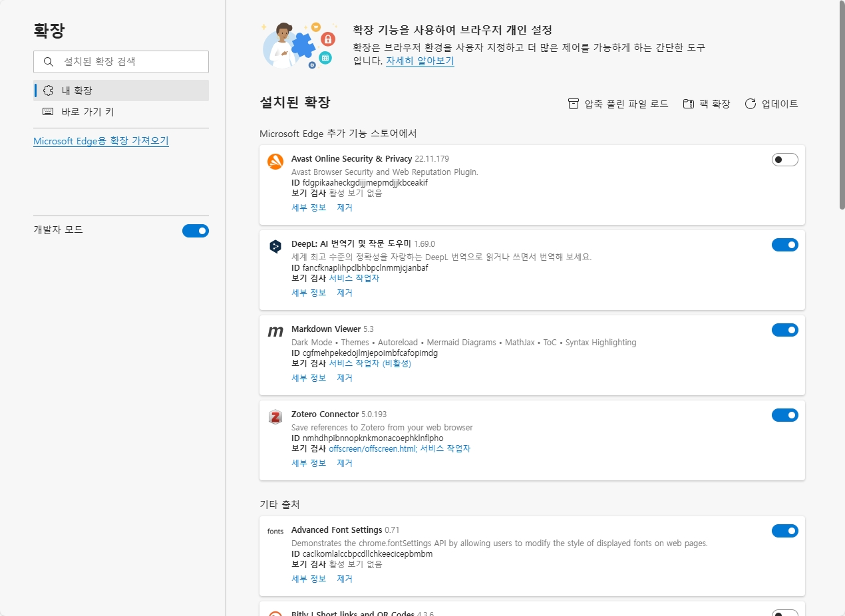Click the Avast Online Security extension icon
The width and height of the screenshot is (845, 616).
pos(275,162)
